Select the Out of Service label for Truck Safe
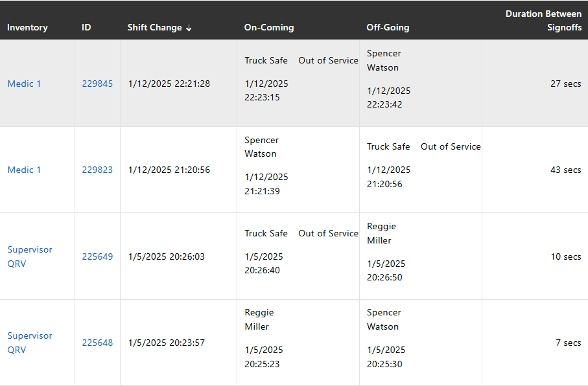 (328, 60)
